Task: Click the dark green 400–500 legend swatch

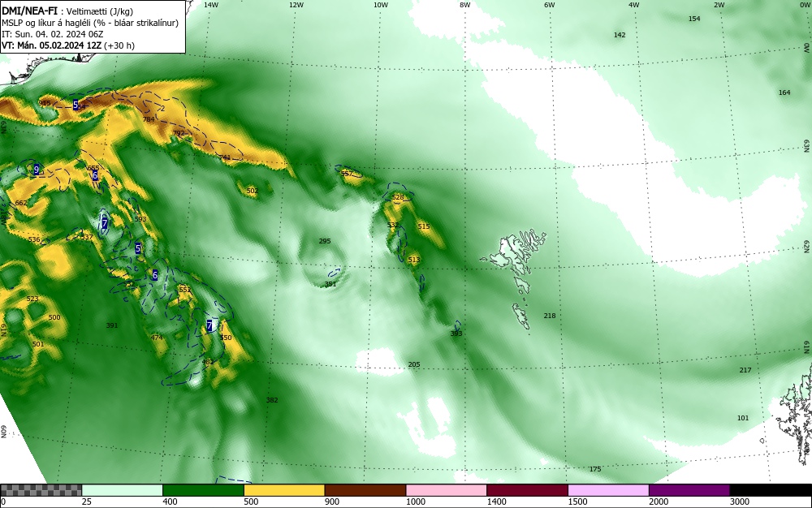Action: (203, 490)
